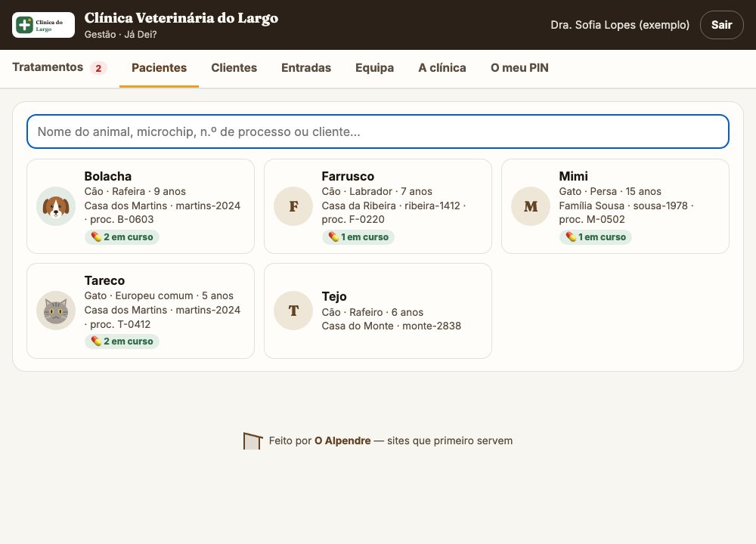Open the O meu PIN tab

pyautogui.click(x=519, y=68)
